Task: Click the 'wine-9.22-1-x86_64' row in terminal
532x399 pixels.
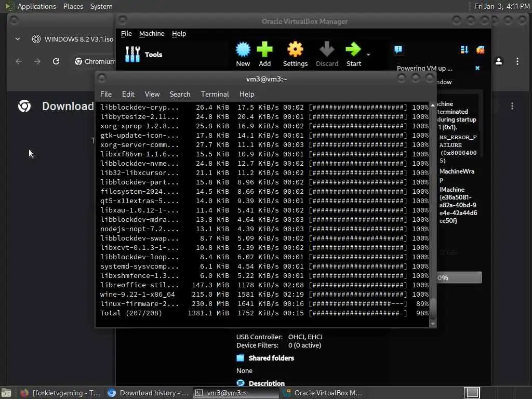Action: [x=264, y=295]
